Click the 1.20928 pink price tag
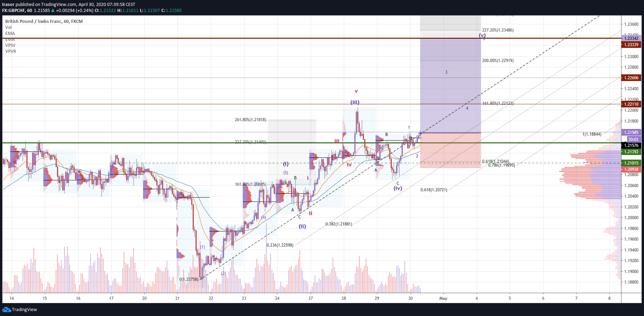This screenshot has height=316, width=644. [631, 169]
